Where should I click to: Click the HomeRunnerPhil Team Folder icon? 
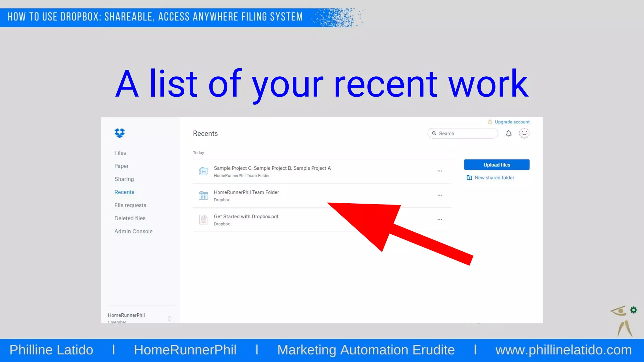click(203, 195)
